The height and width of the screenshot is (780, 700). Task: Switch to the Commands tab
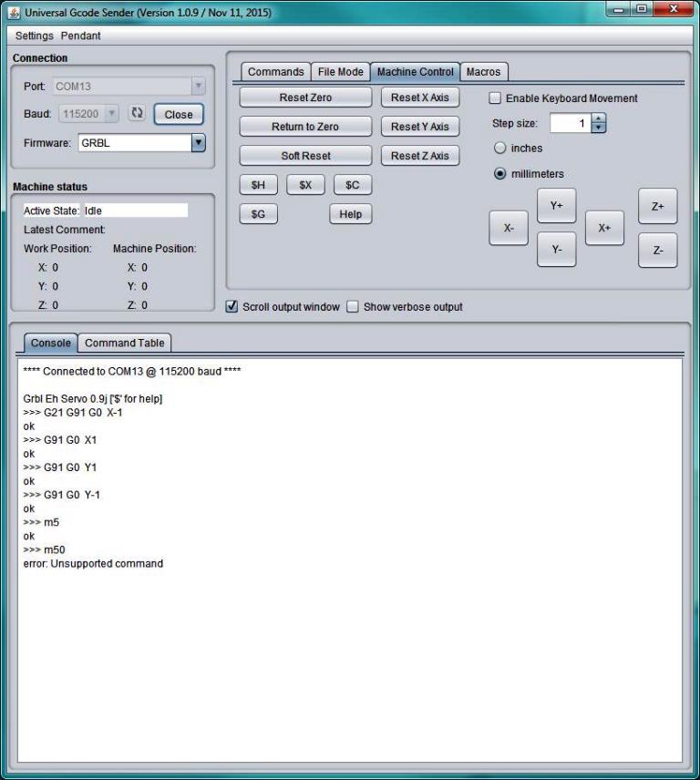coord(275,72)
